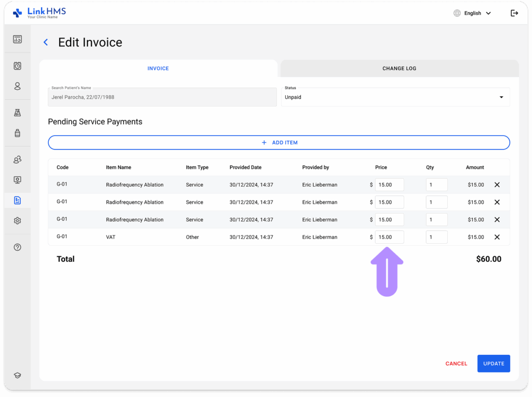This screenshot has height=397, width=532.
Task: Click the price field of VAT row
Action: click(389, 237)
